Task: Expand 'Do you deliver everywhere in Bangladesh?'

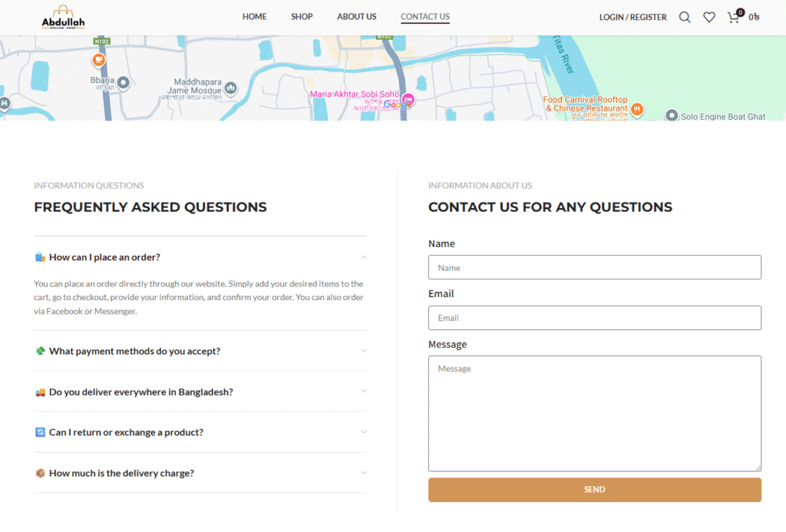Action: tap(200, 392)
